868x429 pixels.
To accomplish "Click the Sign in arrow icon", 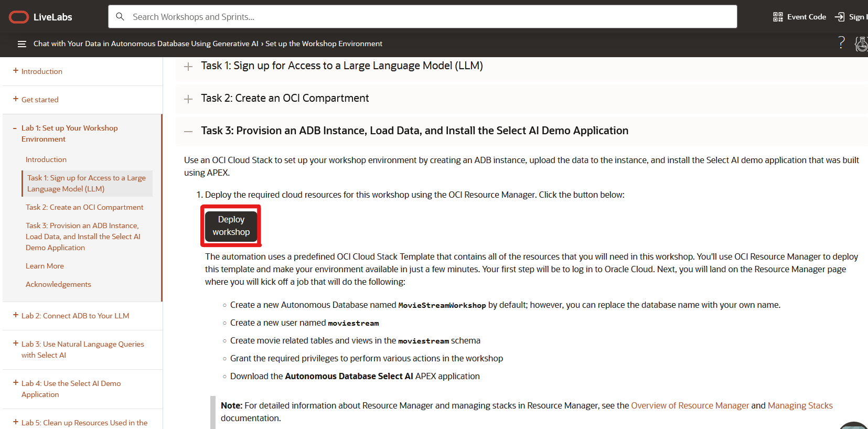I will [x=840, y=17].
